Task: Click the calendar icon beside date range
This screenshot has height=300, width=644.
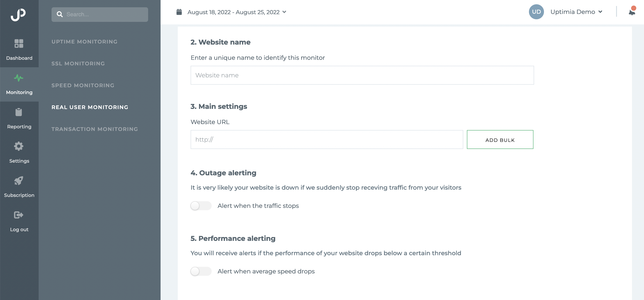Action: [x=179, y=12]
